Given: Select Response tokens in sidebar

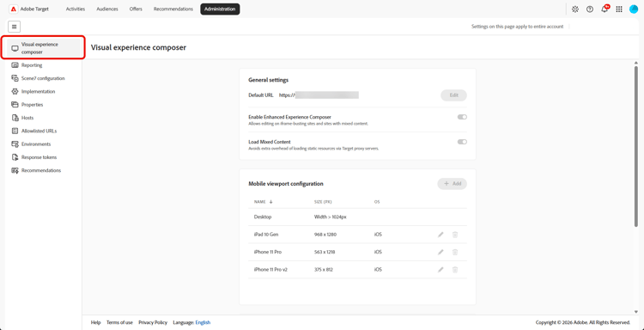Looking at the screenshot, I should (39, 157).
